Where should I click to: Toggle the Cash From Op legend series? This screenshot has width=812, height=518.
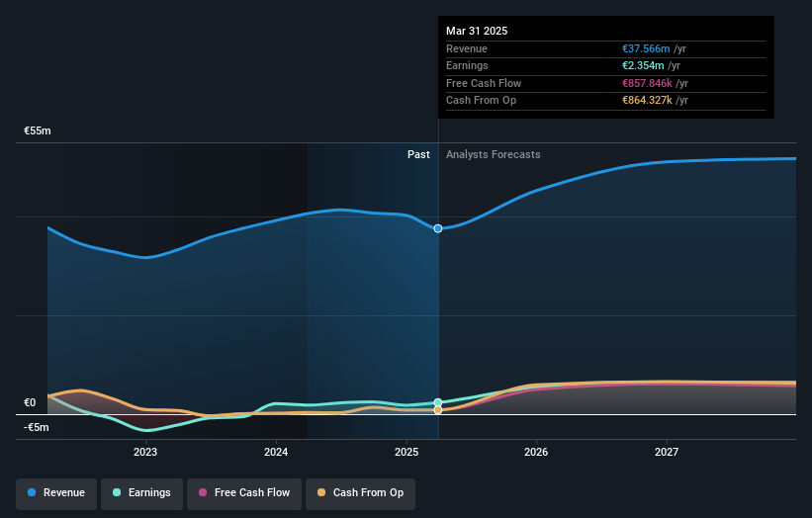tap(360, 493)
